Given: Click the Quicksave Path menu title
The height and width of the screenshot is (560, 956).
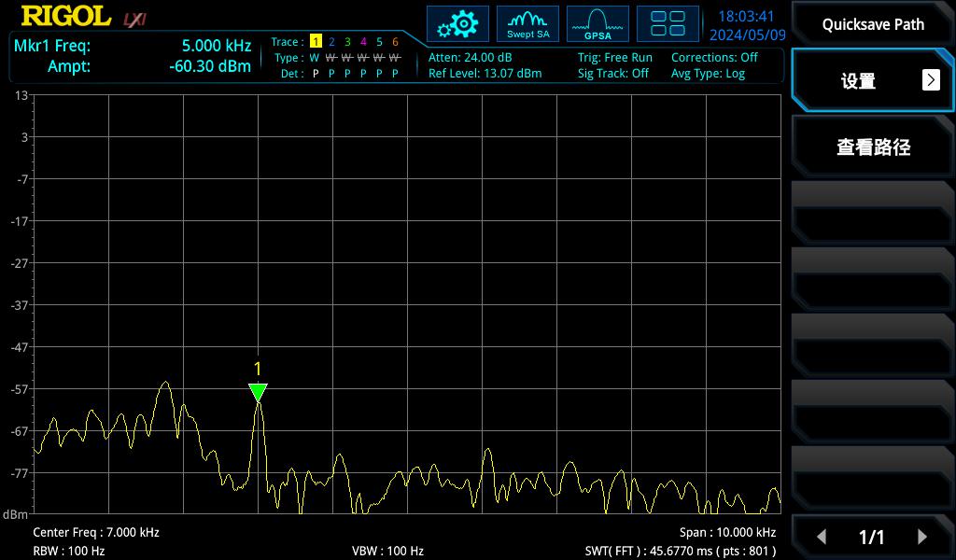Looking at the screenshot, I should tap(873, 25).
